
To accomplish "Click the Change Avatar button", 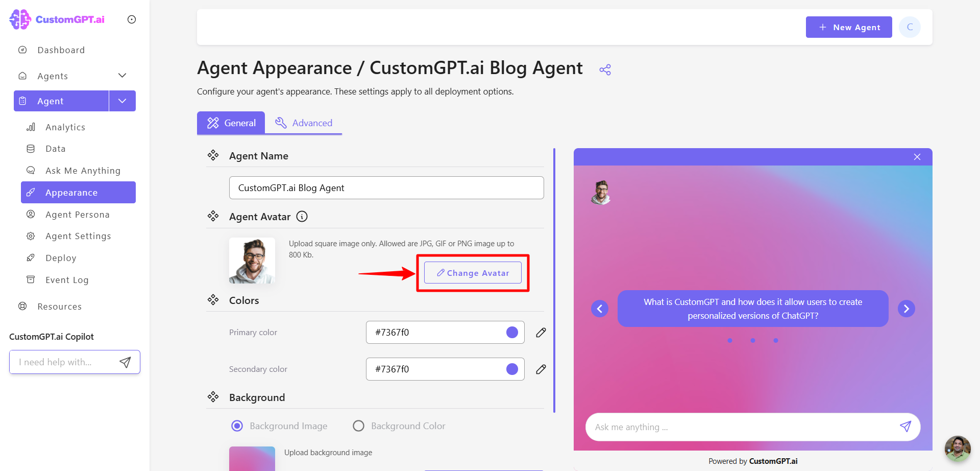I will click(x=473, y=273).
